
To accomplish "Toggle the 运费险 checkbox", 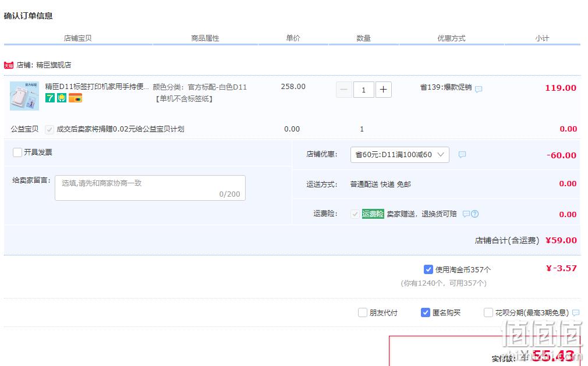I will (x=355, y=214).
